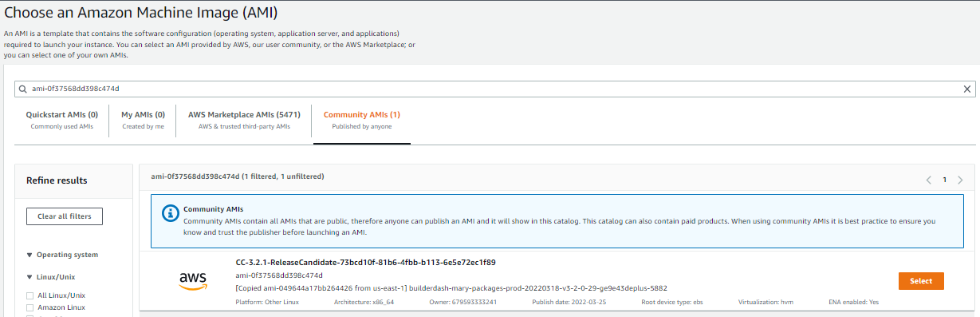Go to previous results page arrow
Viewport: 980px width, 317px height.
pyautogui.click(x=929, y=180)
